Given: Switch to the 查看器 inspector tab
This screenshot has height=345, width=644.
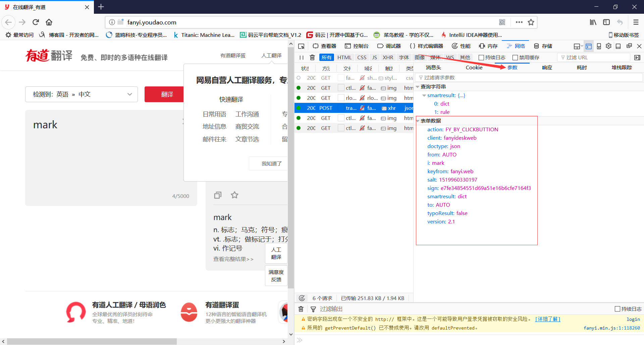Looking at the screenshot, I should pyautogui.click(x=324, y=46).
